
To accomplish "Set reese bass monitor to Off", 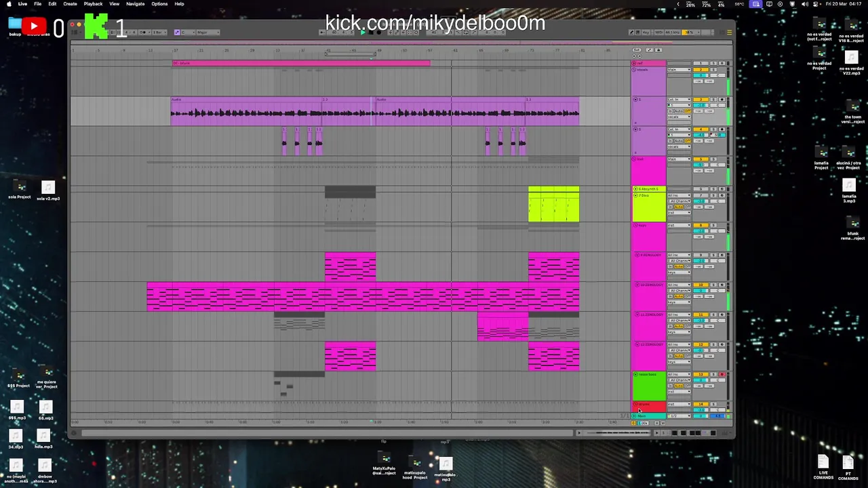I will [688, 386].
